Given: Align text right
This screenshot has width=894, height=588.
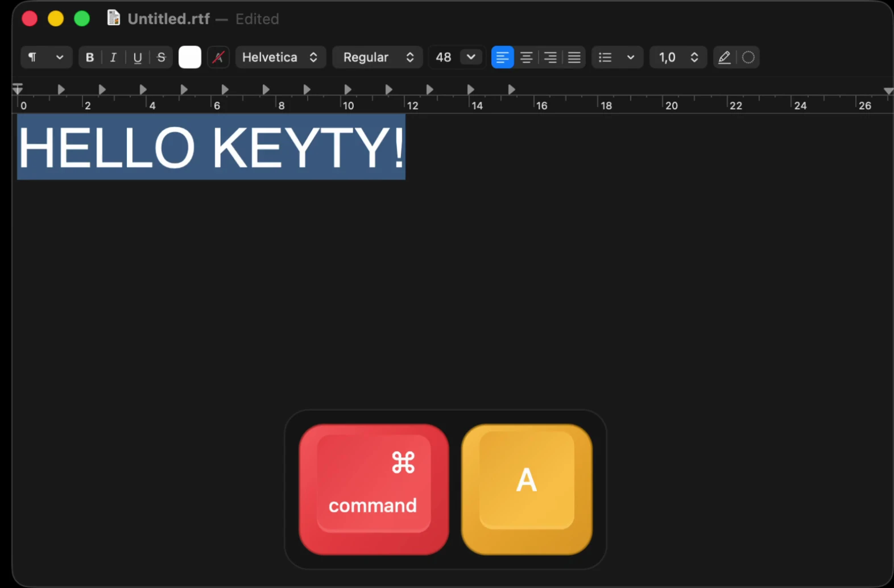Looking at the screenshot, I should [x=551, y=57].
